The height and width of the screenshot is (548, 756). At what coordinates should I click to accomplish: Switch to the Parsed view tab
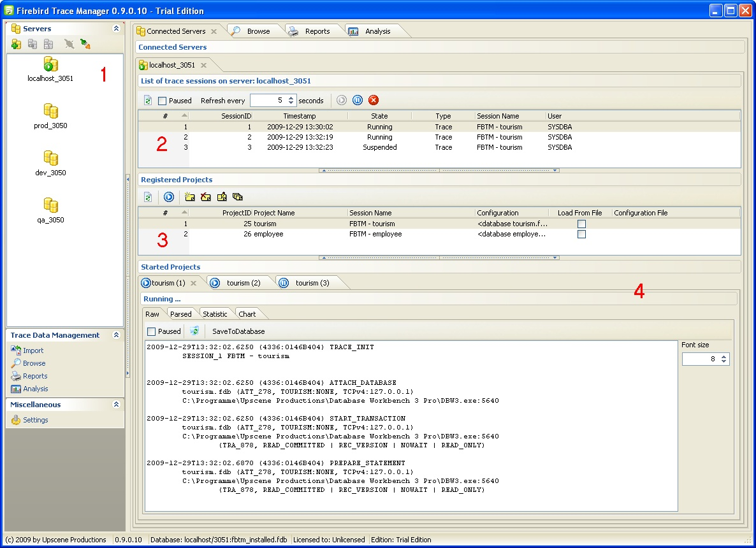pyautogui.click(x=181, y=314)
